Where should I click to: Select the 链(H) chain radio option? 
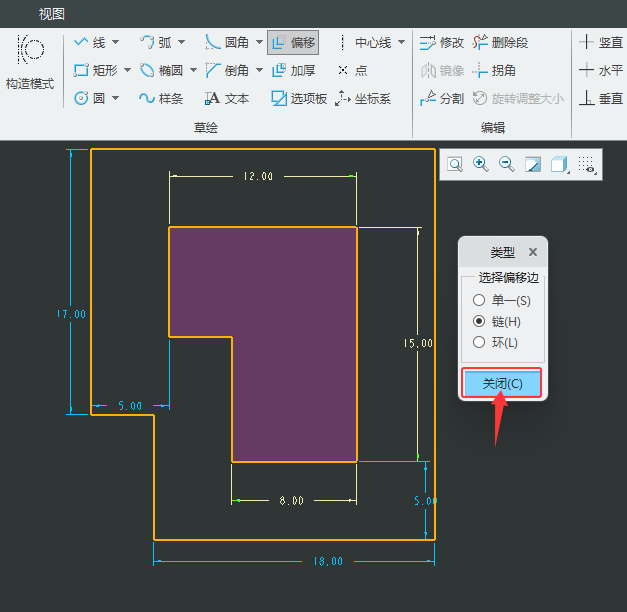coord(497,322)
